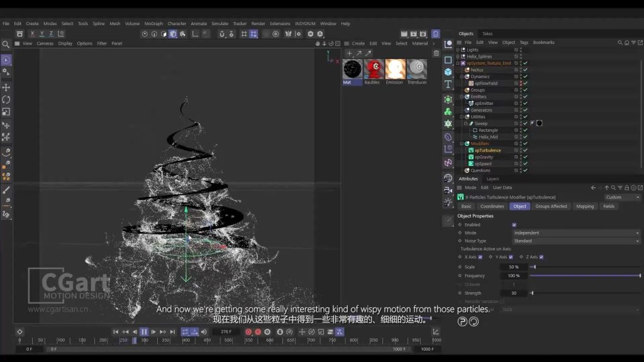Click User Data in the Attributes menu
This screenshot has height=362, width=644.
click(502, 187)
